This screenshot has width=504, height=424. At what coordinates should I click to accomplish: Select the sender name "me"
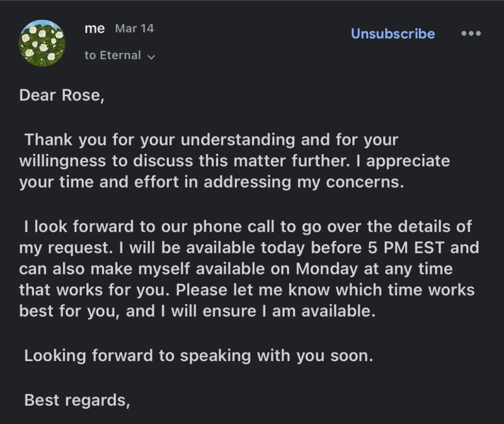[x=94, y=29]
